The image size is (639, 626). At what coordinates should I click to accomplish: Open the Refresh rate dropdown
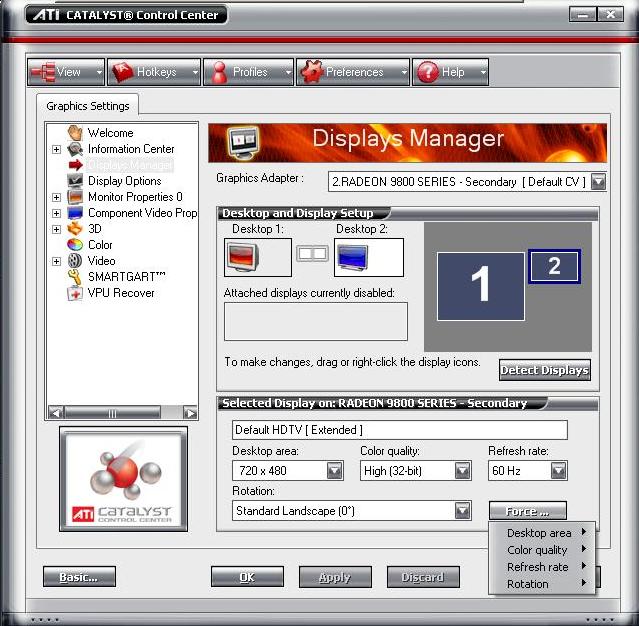coord(558,471)
